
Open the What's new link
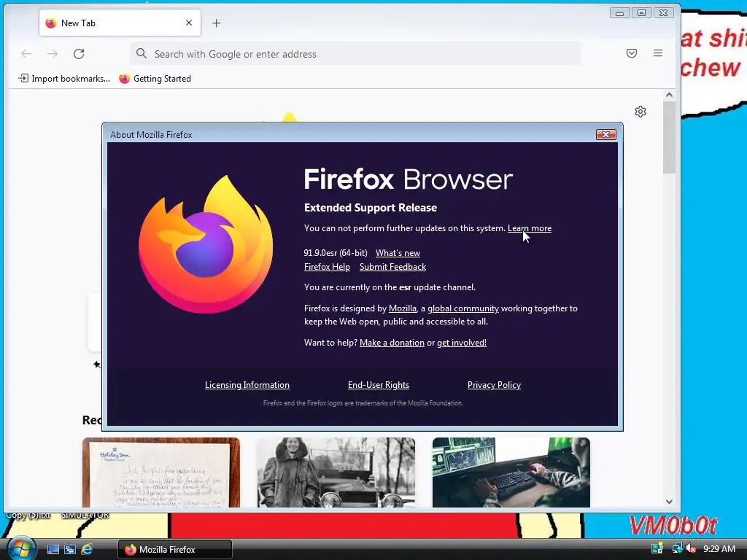pos(398,253)
